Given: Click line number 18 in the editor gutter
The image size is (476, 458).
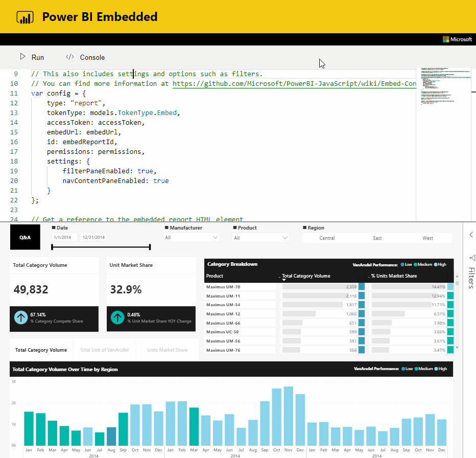Looking at the screenshot, I should [x=14, y=162].
